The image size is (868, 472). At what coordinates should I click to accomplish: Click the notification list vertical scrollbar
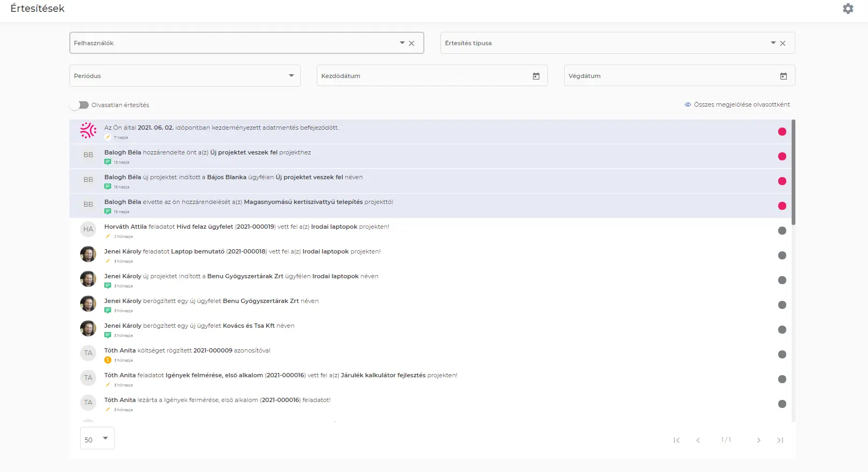coord(793,172)
